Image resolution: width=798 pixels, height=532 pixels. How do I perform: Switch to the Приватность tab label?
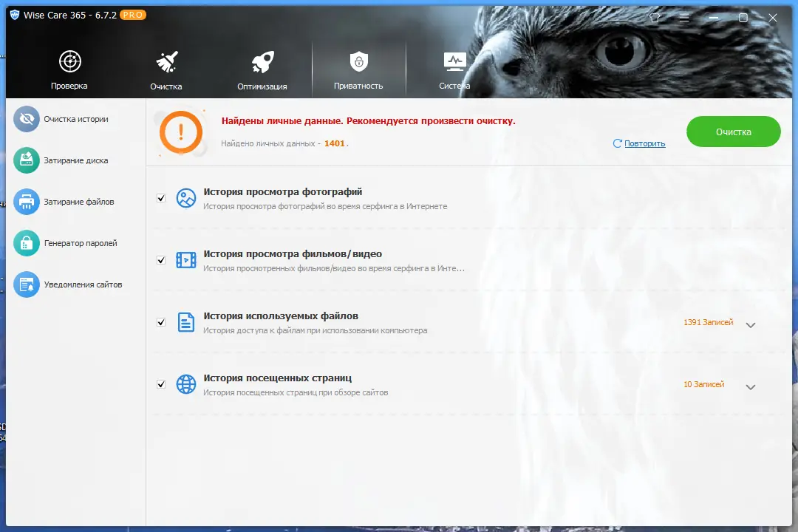click(x=358, y=86)
